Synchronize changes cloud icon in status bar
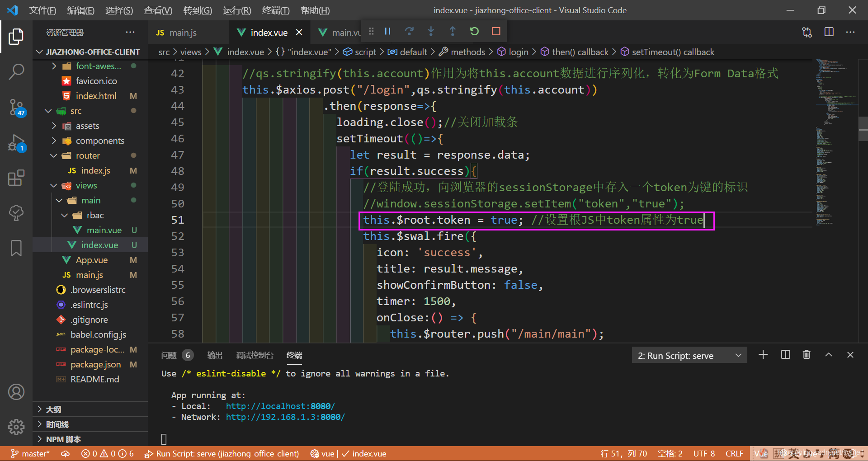This screenshot has width=868, height=461. click(66, 453)
